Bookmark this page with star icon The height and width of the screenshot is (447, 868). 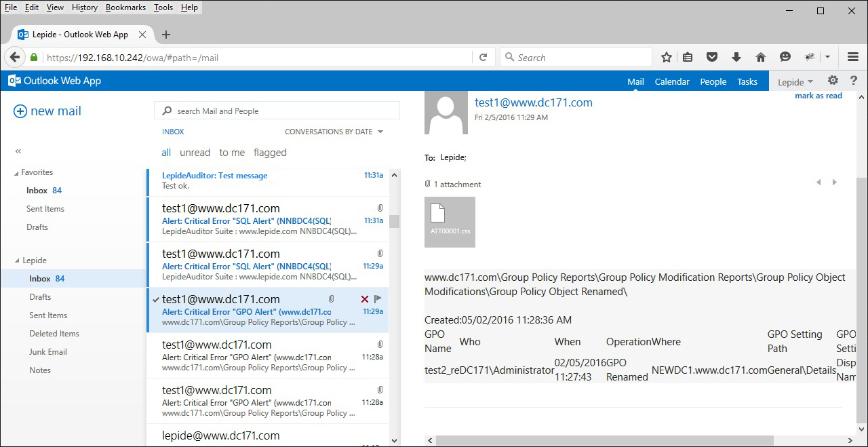667,58
